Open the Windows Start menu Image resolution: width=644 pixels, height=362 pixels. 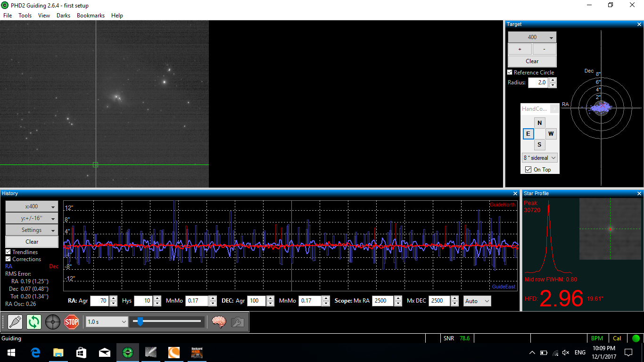[10, 353]
